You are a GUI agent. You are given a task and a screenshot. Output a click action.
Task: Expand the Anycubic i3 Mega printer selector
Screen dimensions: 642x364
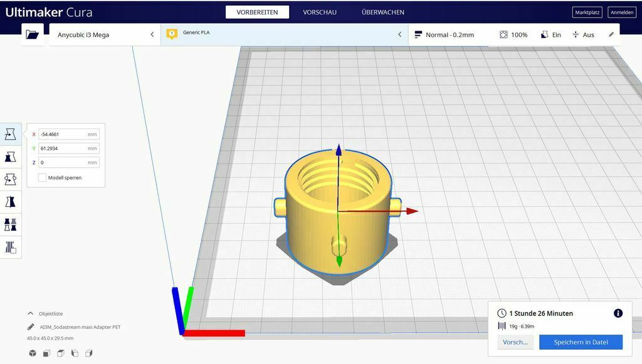[x=105, y=34]
